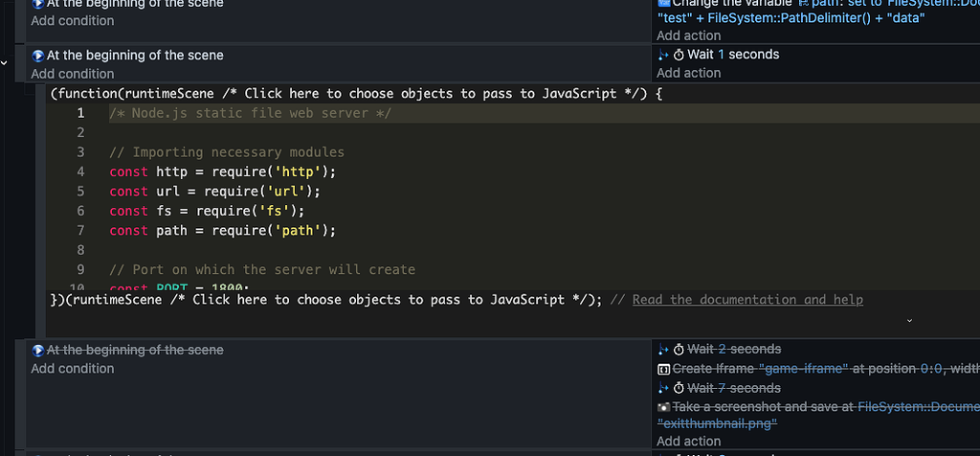The width and height of the screenshot is (980, 456).
Task: Select the struck-through Wait 2 seconds action
Action: [x=734, y=349]
